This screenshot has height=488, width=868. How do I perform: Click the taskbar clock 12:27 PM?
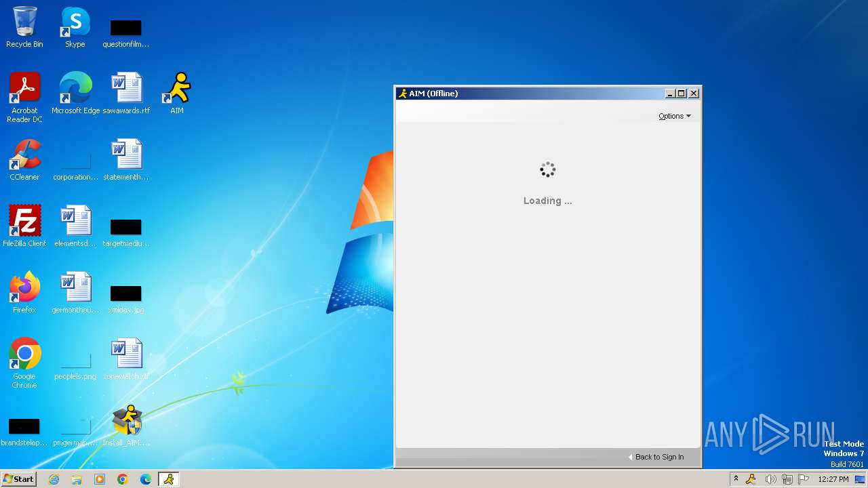click(x=833, y=479)
